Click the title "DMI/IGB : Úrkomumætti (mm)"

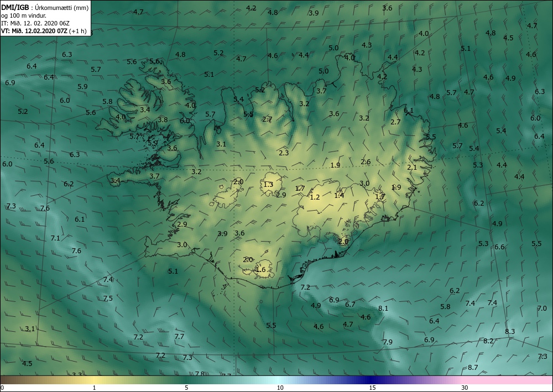(45, 7)
